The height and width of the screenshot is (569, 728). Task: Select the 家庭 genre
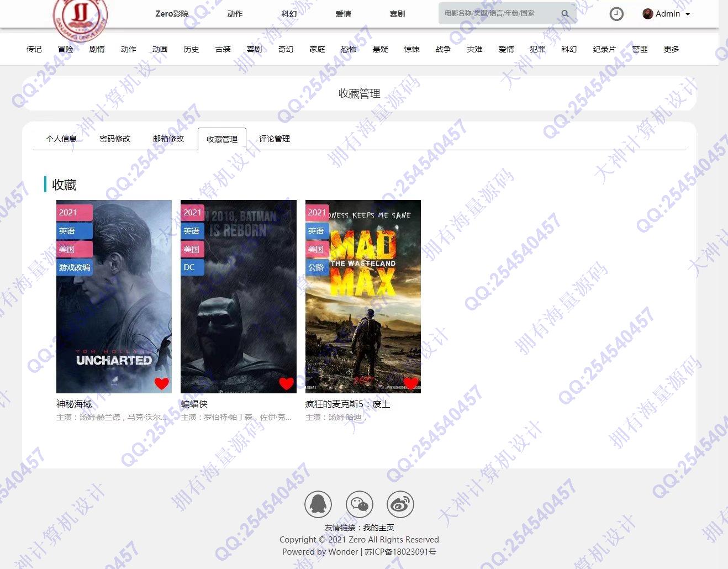point(318,49)
